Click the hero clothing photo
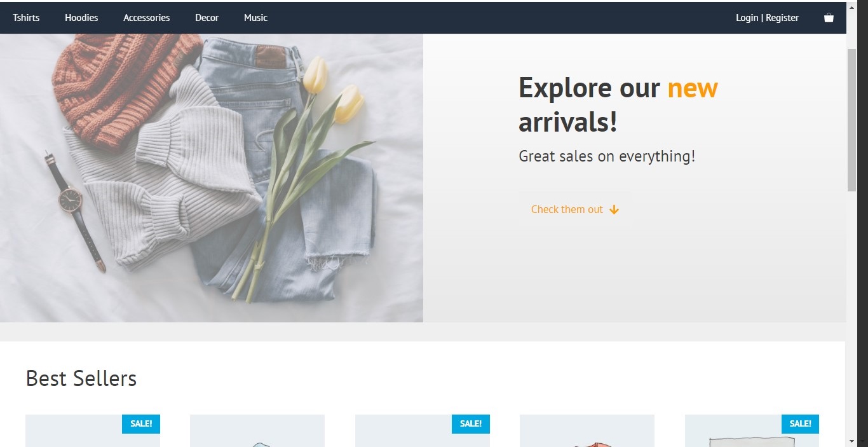 point(212,178)
